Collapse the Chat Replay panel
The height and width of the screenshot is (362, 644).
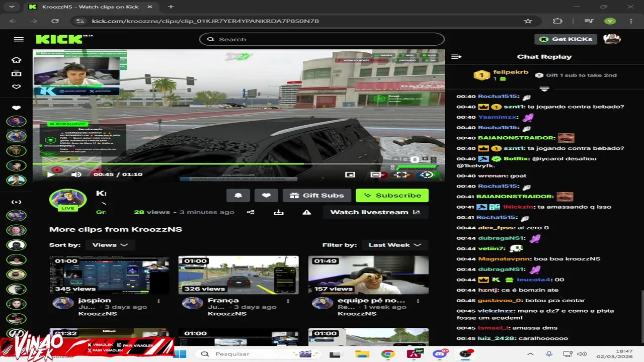click(456, 57)
